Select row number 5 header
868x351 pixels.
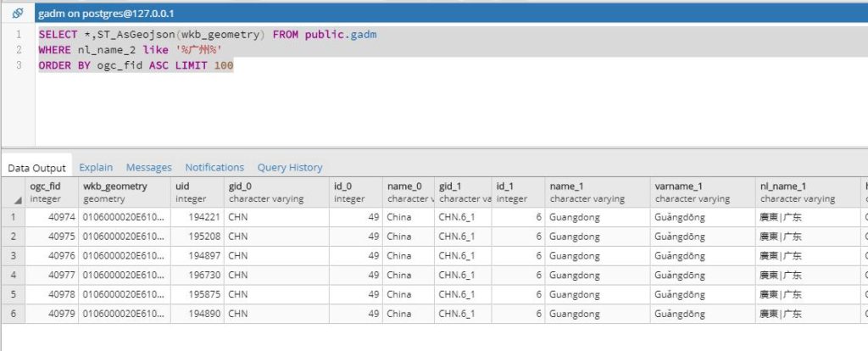pos(14,294)
